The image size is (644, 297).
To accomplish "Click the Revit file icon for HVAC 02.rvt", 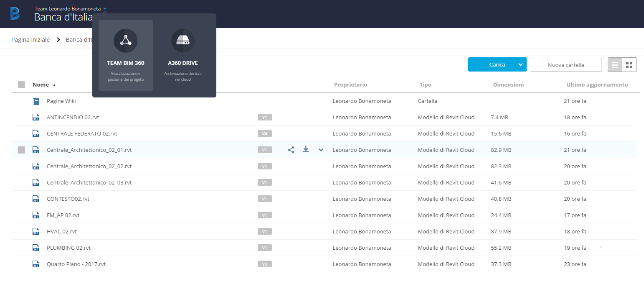I will pyautogui.click(x=36, y=231).
